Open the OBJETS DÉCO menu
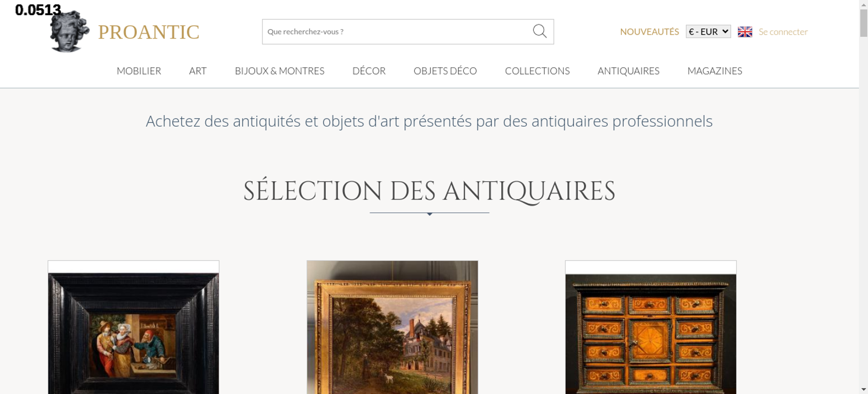Viewport: 868px width, 394px height. 445,71
